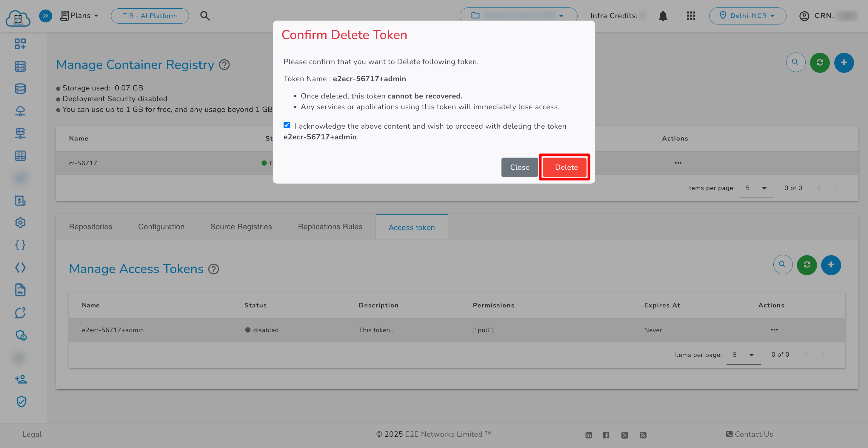Open actions menu for e2ecr-56717+admin token

coord(774,330)
